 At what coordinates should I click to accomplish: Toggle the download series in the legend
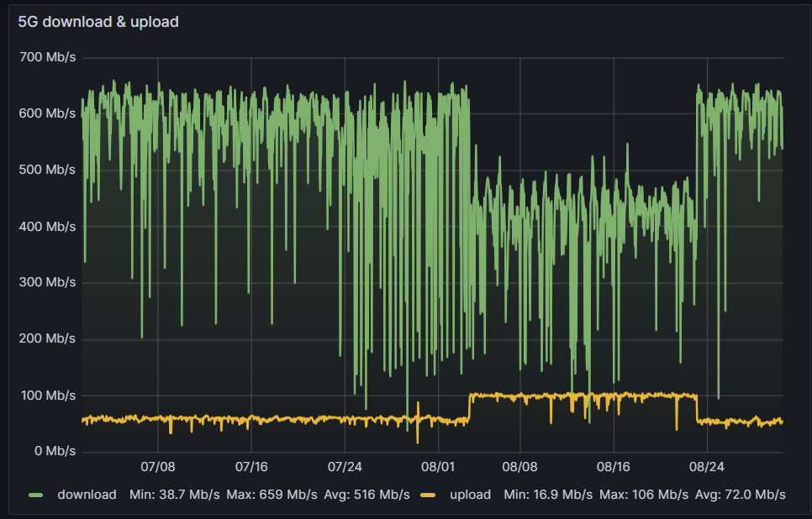tap(87, 495)
